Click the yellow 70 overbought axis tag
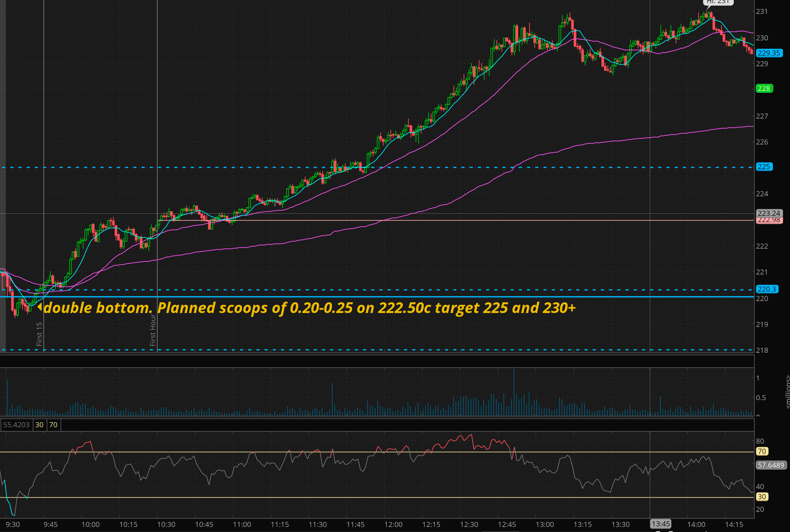The image size is (790, 532). coord(762,451)
